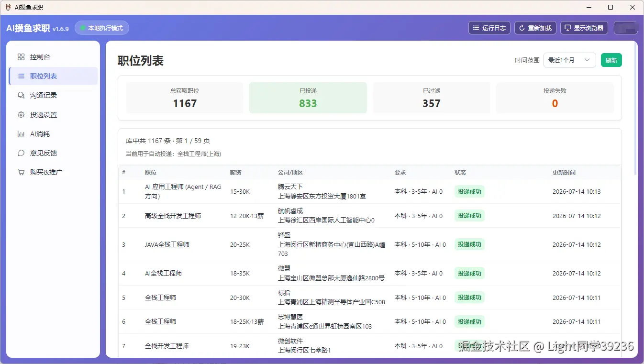Click job title JAVA全栈工程师
644x364 pixels.
(x=167, y=244)
